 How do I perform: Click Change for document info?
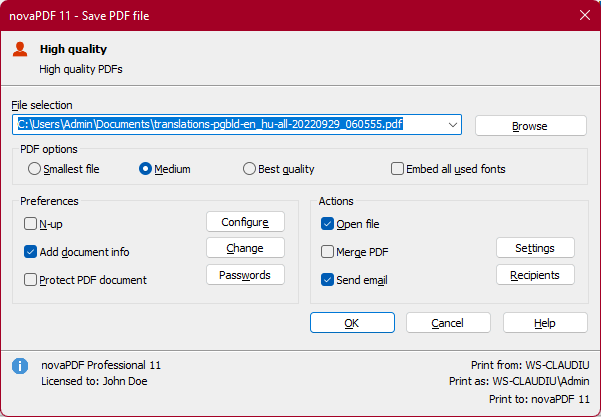245,247
